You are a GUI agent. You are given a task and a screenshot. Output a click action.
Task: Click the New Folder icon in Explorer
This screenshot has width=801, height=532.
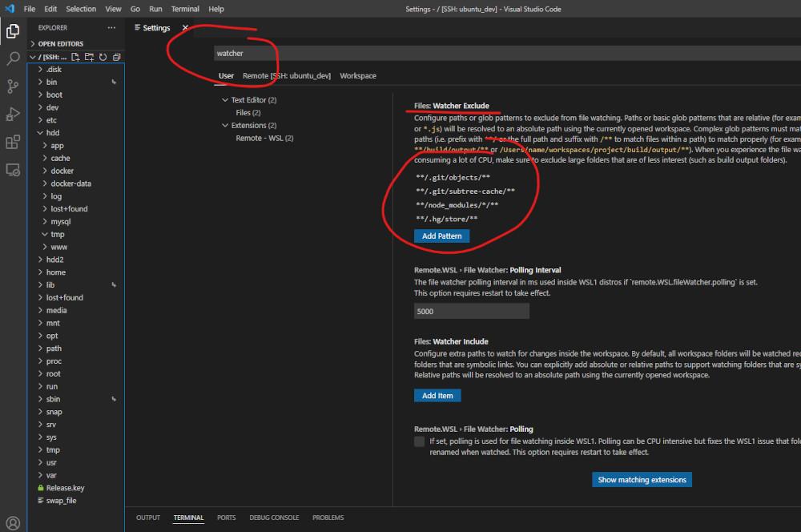90,57
